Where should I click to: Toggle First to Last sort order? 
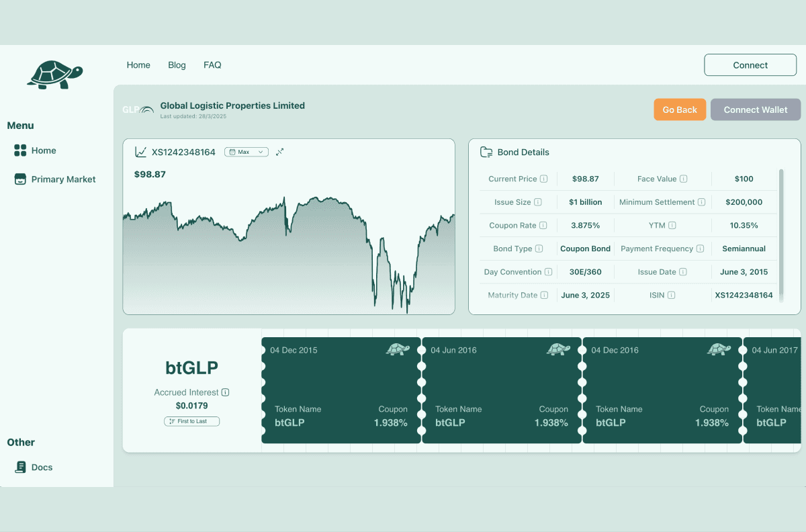pyautogui.click(x=191, y=421)
